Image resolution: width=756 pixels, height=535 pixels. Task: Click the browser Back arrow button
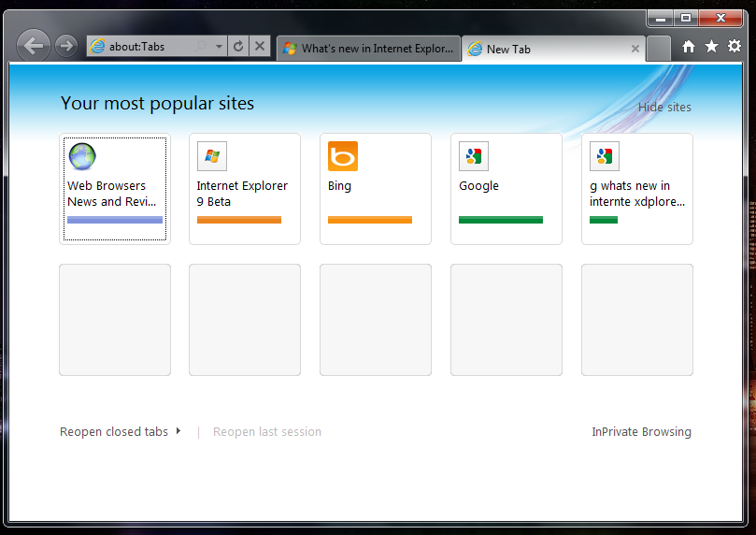tap(33, 46)
